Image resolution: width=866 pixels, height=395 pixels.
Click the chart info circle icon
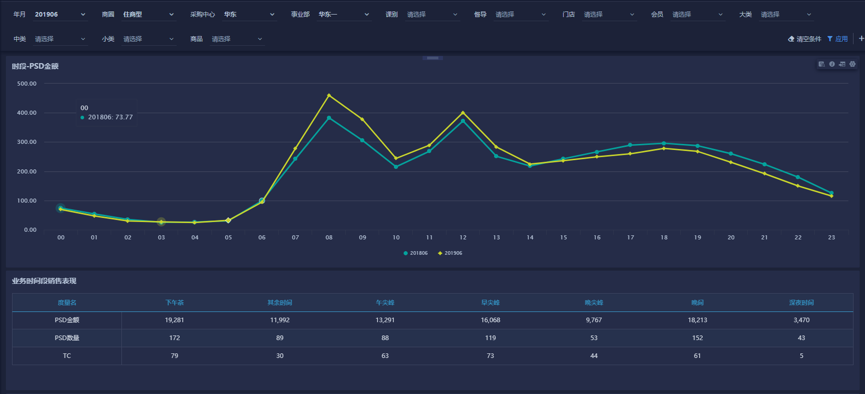click(x=832, y=65)
